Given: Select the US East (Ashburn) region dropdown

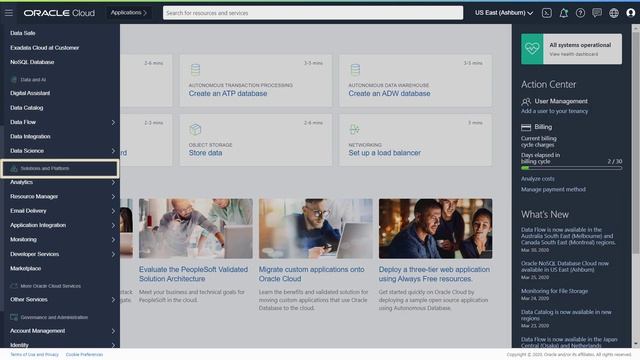Looking at the screenshot, I should coord(504,13).
